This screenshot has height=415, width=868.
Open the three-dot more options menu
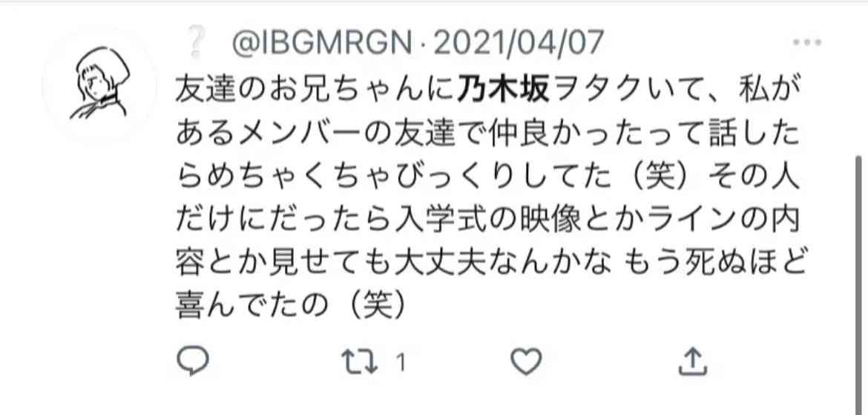click(806, 42)
